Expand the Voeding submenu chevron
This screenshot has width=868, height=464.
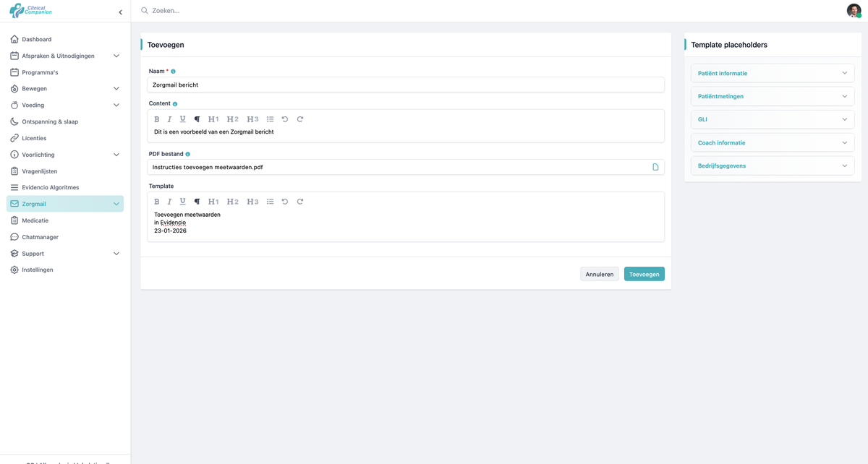(116, 106)
